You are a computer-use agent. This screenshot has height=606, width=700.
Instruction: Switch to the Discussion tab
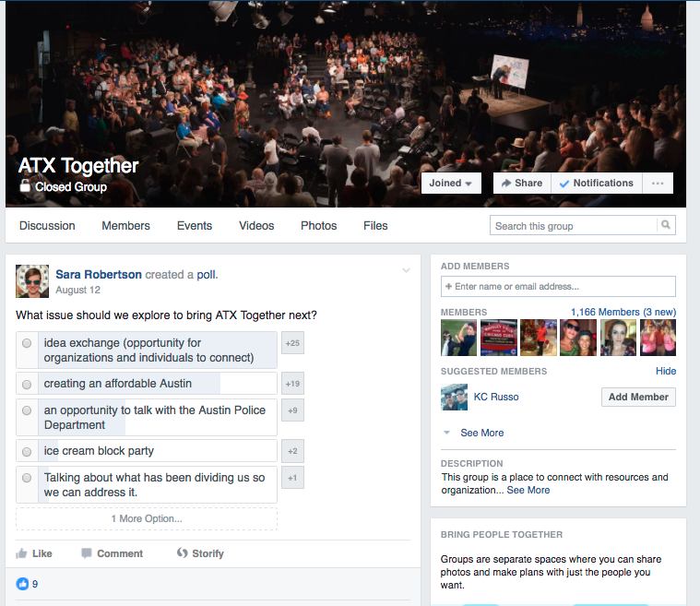click(x=47, y=225)
